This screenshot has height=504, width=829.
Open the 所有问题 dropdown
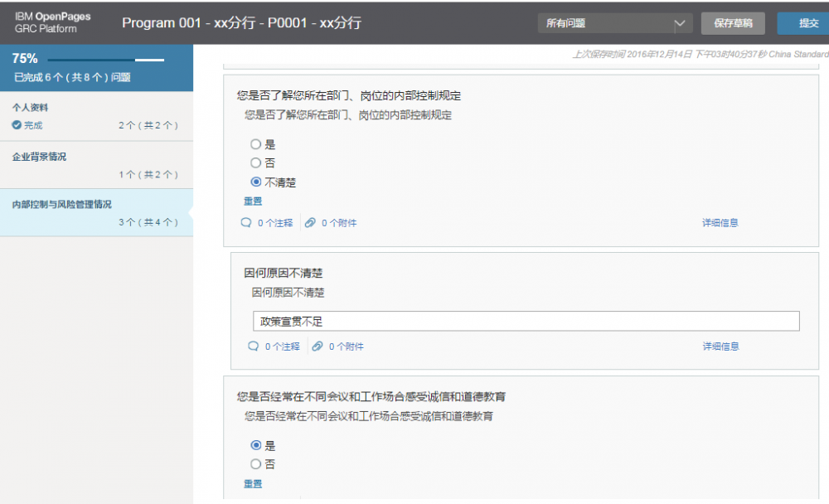(x=614, y=23)
